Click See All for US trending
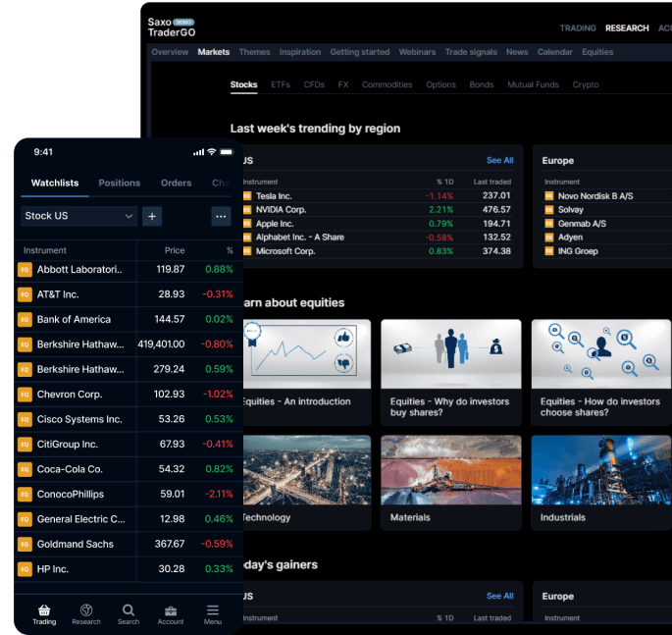The width and height of the screenshot is (672, 635). coord(499,160)
